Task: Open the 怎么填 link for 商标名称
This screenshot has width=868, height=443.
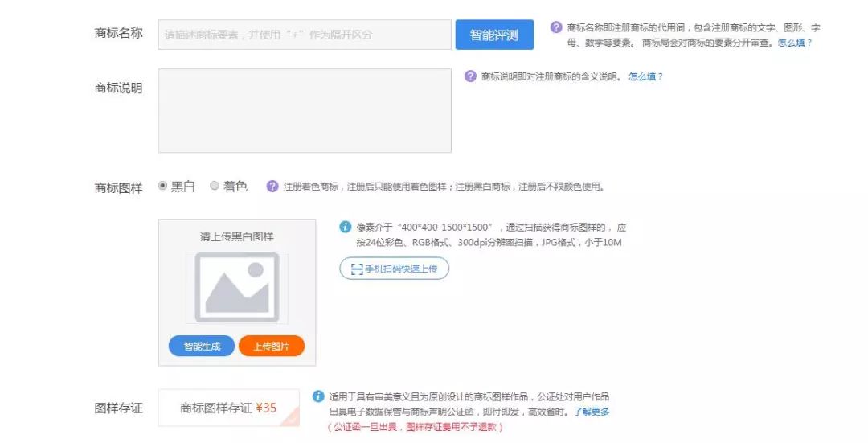Action: click(794, 43)
